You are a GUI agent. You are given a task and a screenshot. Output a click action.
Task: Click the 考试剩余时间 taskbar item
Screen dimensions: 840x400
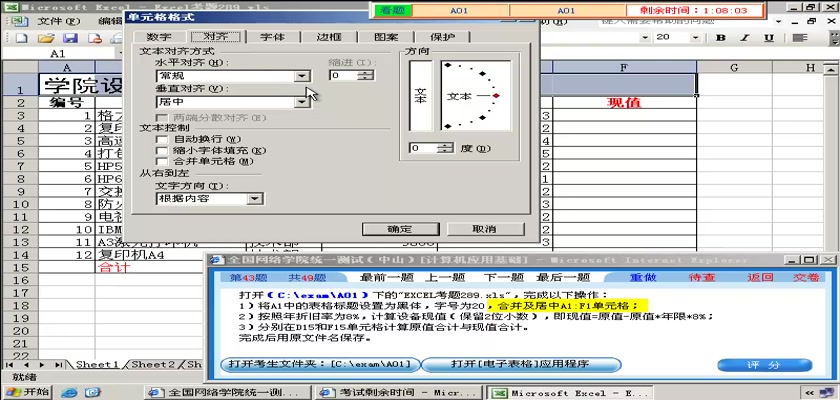pyautogui.click(x=400, y=393)
